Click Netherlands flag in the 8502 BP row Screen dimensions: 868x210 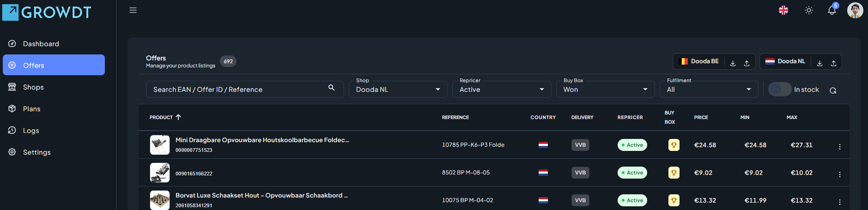543,173
